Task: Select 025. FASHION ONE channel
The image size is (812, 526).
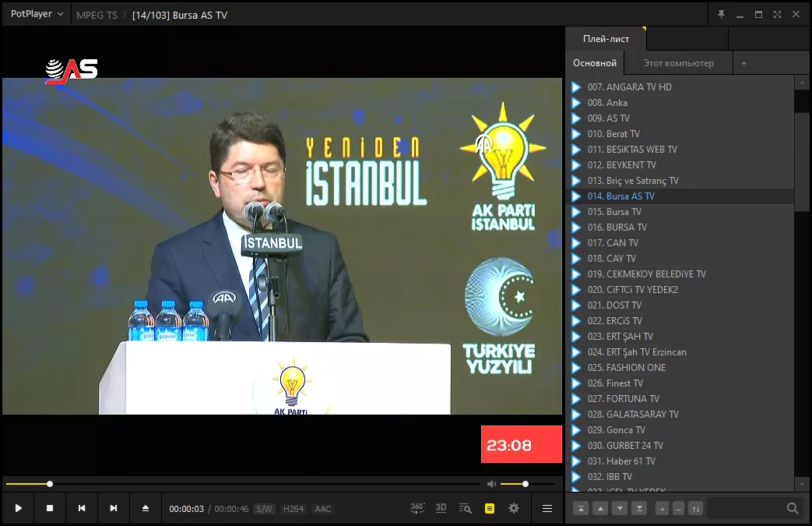Action: pyautogui.click(x=681, y=368)
